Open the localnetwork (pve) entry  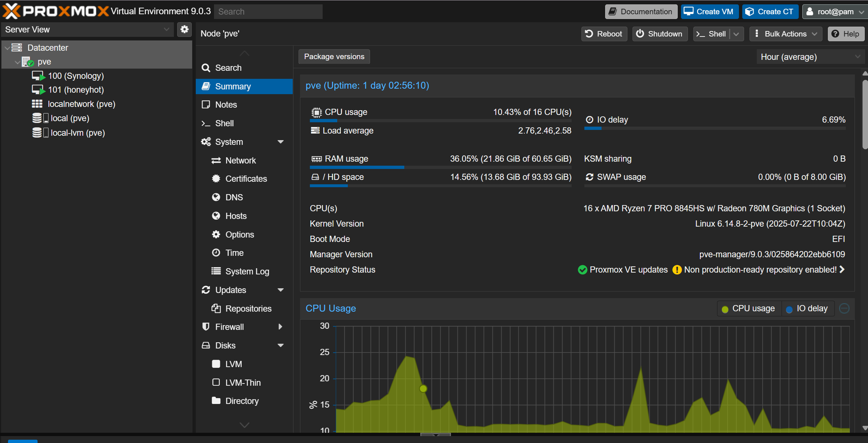click(81, 104)
